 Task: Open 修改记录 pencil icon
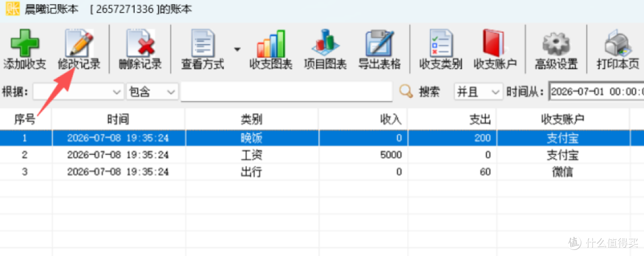(x=79, y=43)
